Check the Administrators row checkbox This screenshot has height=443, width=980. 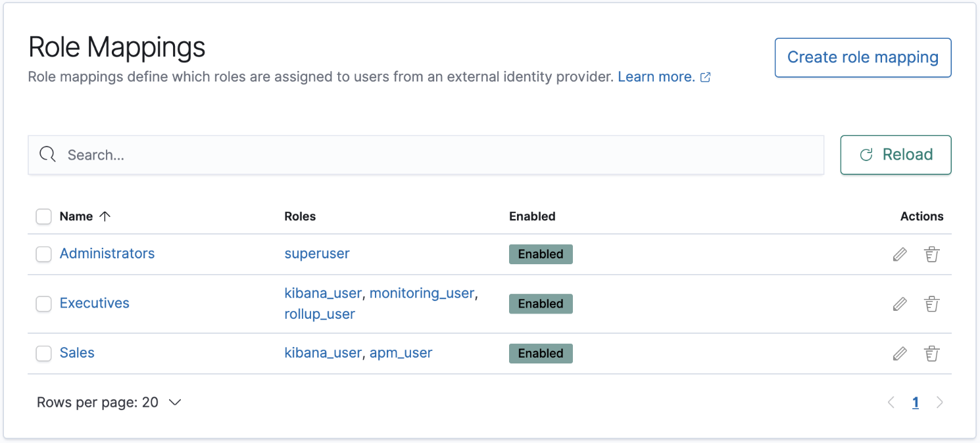43,254
